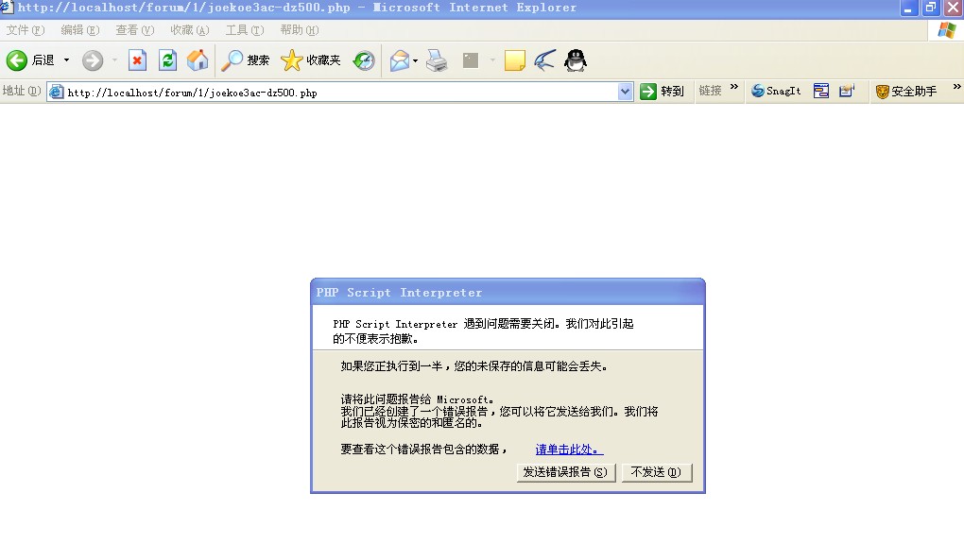Open the 请单击此处 link

click(x=569, y=450)
